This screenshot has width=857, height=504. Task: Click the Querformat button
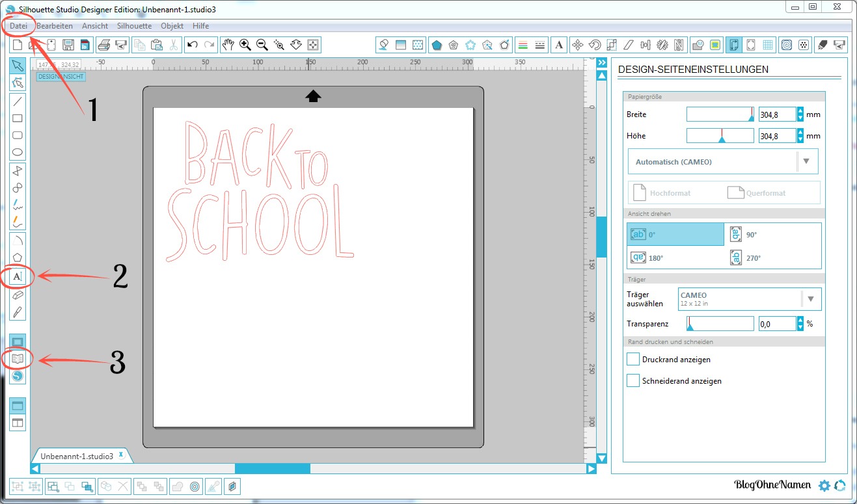[756, 193]
